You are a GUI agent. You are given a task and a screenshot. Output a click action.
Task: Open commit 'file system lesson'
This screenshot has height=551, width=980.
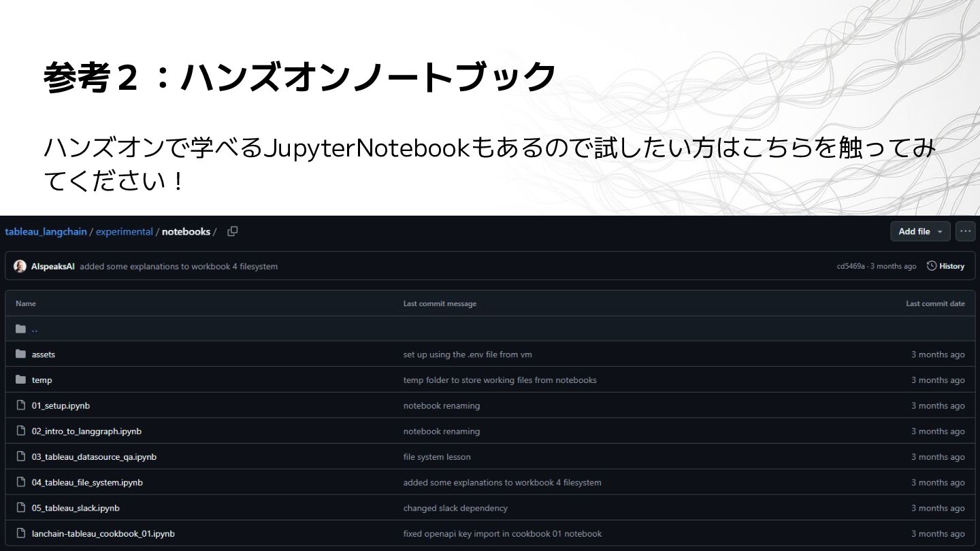pos(437,456)
